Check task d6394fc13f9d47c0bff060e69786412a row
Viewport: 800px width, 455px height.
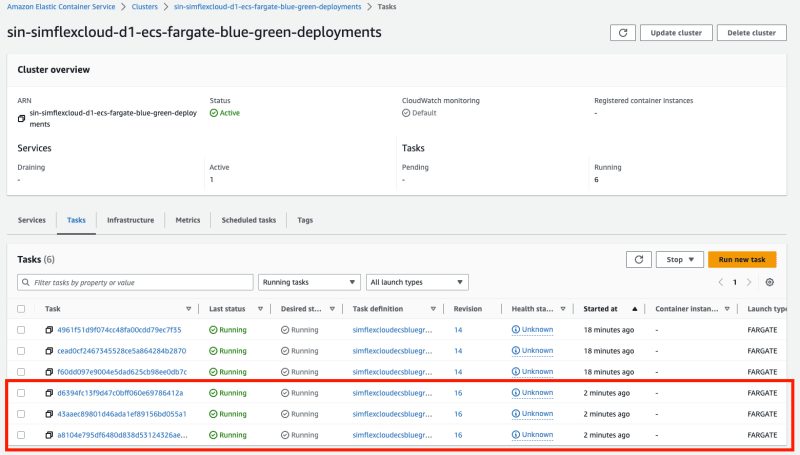(21, 393)
